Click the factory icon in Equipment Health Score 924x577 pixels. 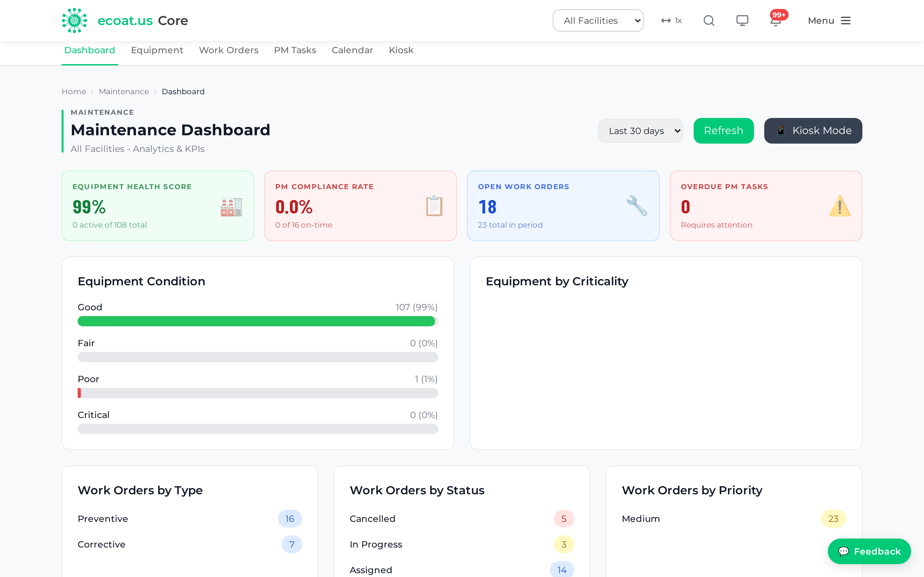click(x=231, y=206)
